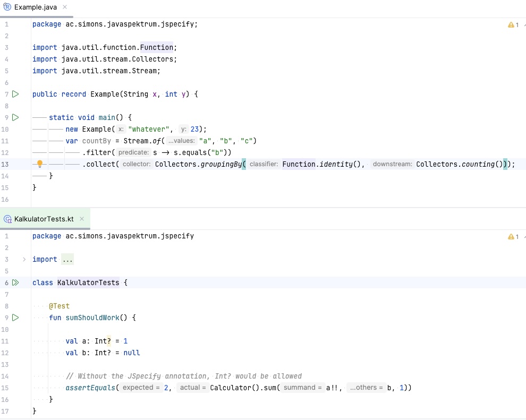Click the Kotlin test icon on KalkulatorTests.kt tab
Viewport: 526px width, 420px height.
click(7, 219)
